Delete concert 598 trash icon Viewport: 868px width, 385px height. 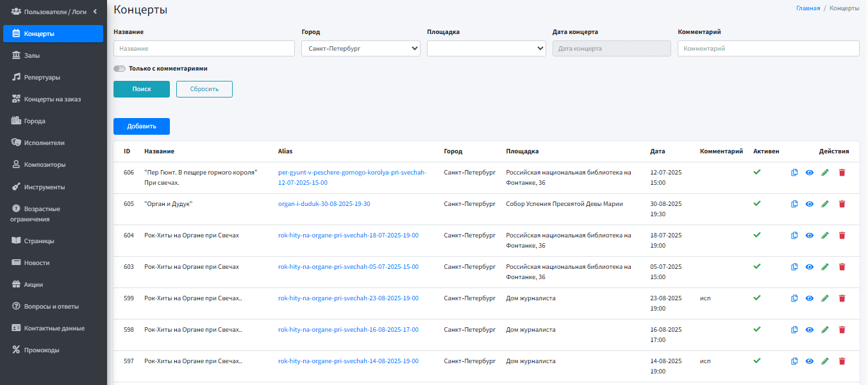click(x=842, y=330)
